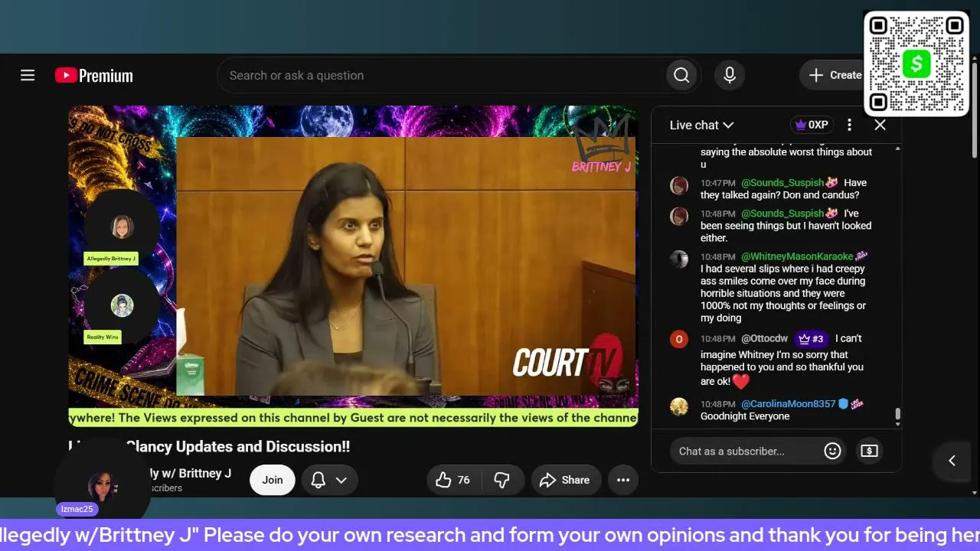Click the live chat scrollbar thumb

pyautogui.click(x=897, y=416)
